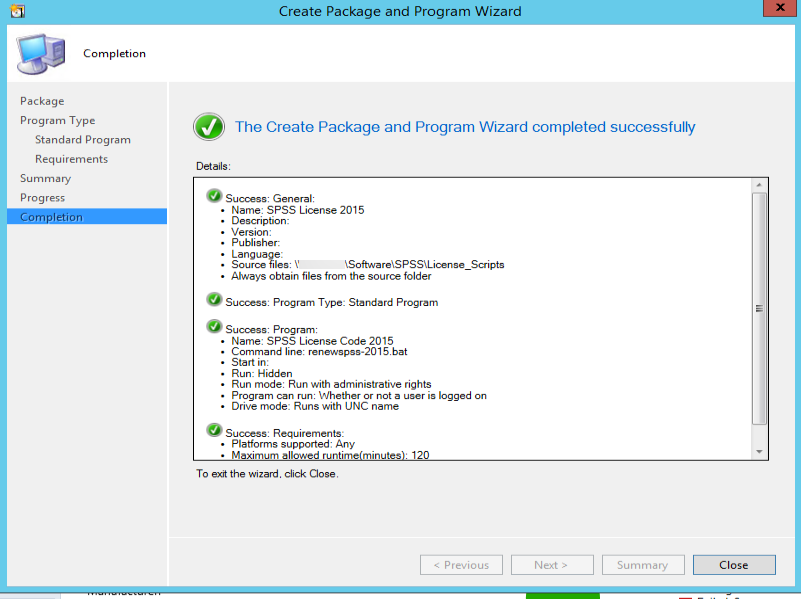Click the large green wizard success checkmark
The width and height of the screenshot is (801, 599).
click(x=209, y=127)
